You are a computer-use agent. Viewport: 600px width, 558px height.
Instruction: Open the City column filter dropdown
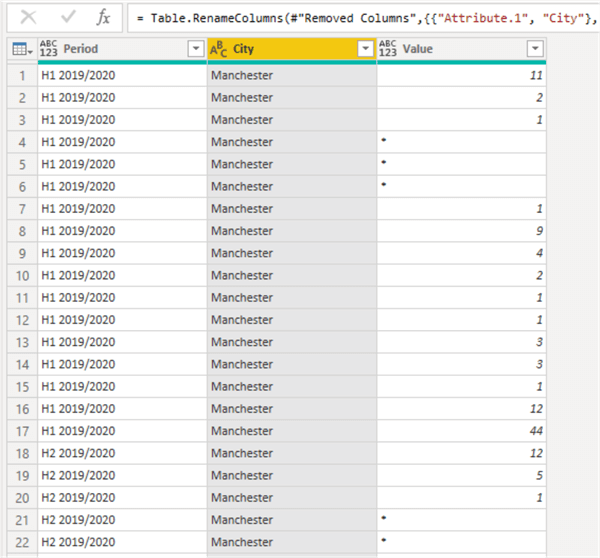point(365,49)
